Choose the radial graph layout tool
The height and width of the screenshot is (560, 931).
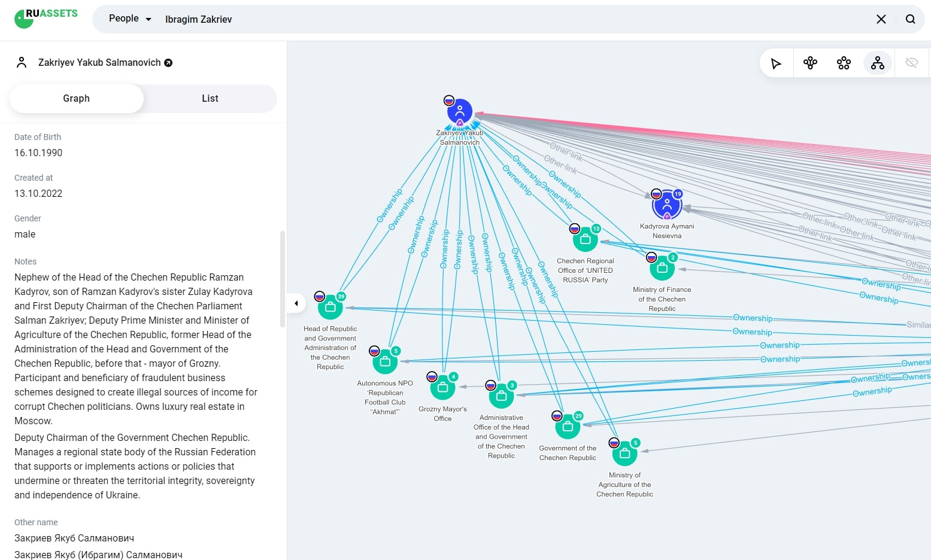tap(810, 63)
